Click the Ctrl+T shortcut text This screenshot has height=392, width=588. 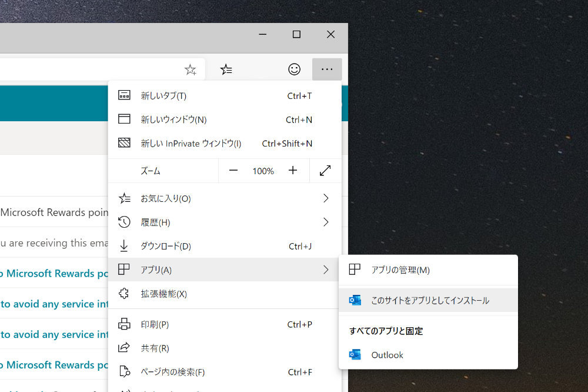click(299, 96)
